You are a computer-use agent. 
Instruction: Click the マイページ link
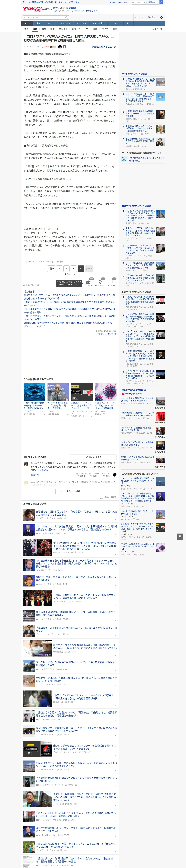tap(139, 17)
